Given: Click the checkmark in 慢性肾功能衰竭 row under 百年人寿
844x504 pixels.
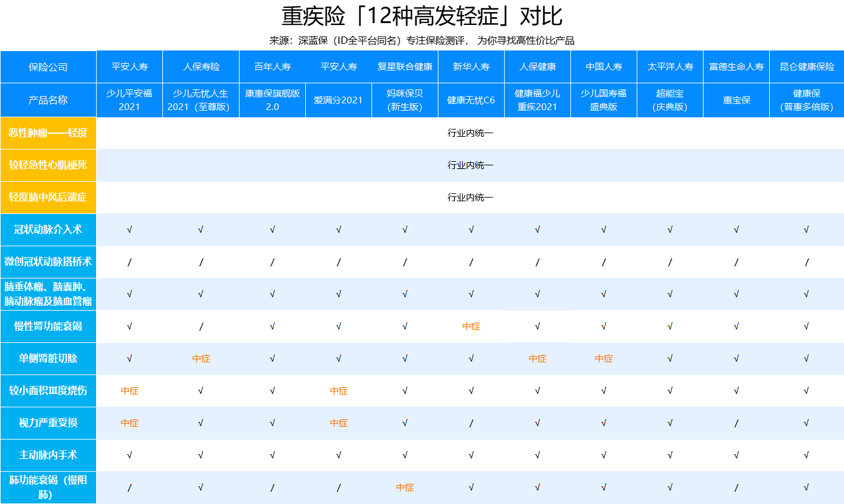Looking at the screenshot, I should tap(272, 326).
